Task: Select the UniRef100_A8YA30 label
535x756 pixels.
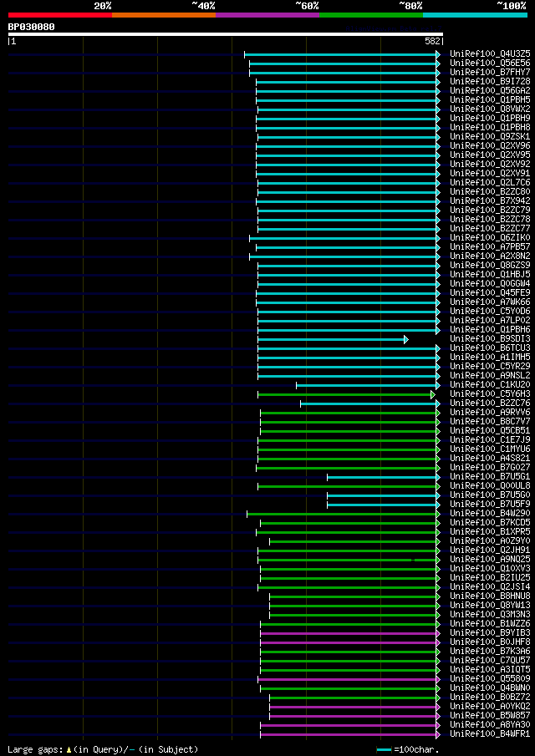Action: pos(490,725)
